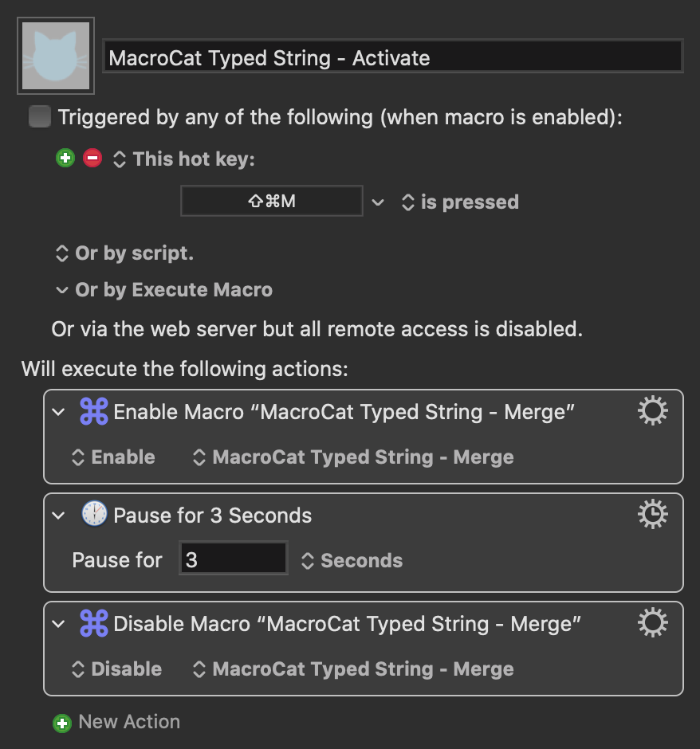700x749 pixels.
Task: Open the hot key options dropdown arrow
Action: pyautogui.click(x=378, y=202)
